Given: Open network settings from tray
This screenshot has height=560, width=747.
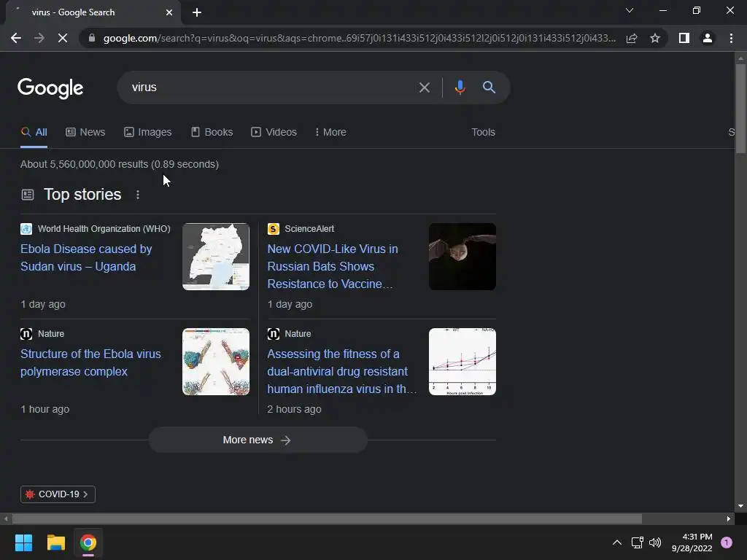Looking at the screenshot, I should (637, 542).
